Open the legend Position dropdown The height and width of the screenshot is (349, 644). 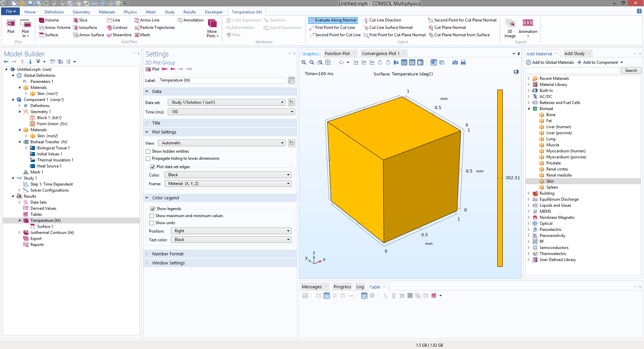(231, 231)
